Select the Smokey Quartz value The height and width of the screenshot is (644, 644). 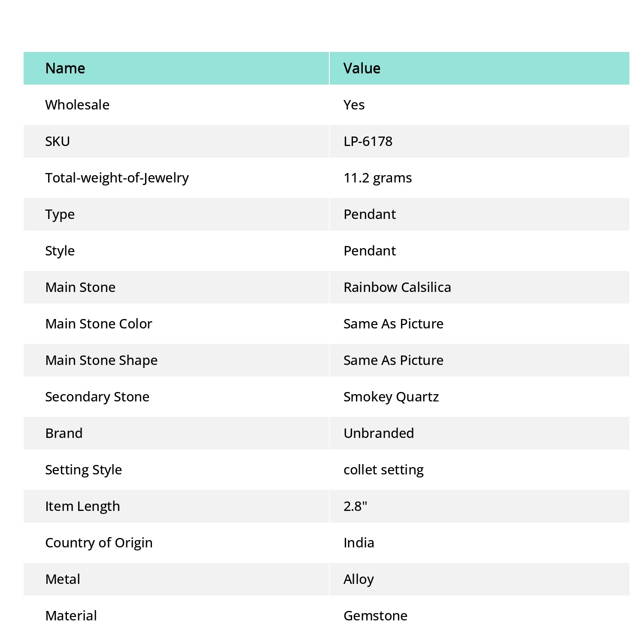(391, 397)
